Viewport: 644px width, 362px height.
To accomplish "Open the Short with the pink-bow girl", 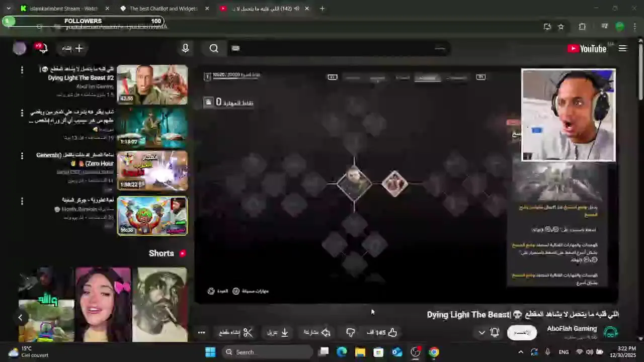I will (103, 305).
